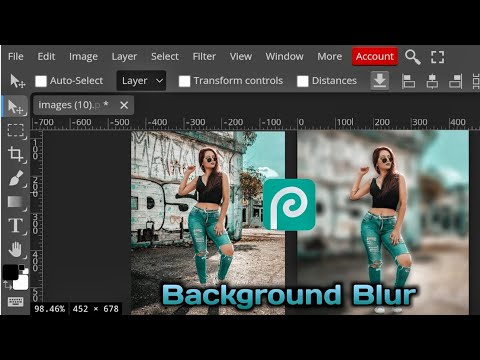Select the Gradient tool
The height and width of the screenshot is (360, 480).
pyautogui.click(x=15, y=202)
